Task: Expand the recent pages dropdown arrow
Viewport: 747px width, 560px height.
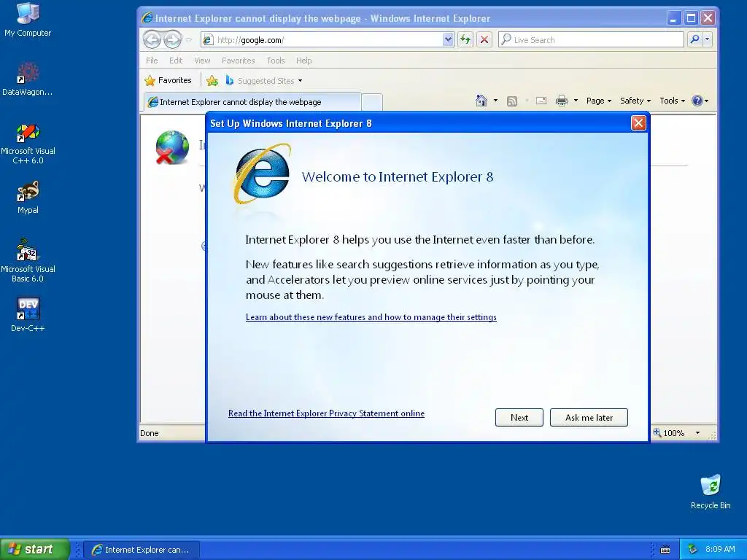Action: [189, 39]
